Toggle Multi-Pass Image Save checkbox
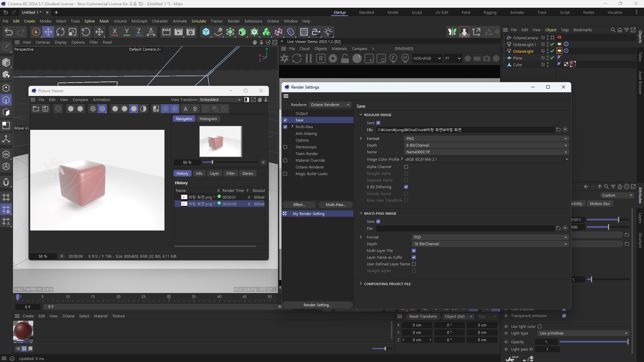 pos(378,221)
